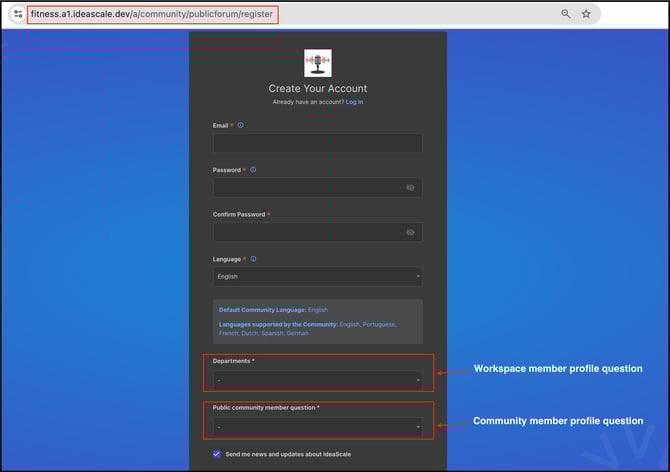
Task: Click the microphone community logo
Action: tap(318, 64)
